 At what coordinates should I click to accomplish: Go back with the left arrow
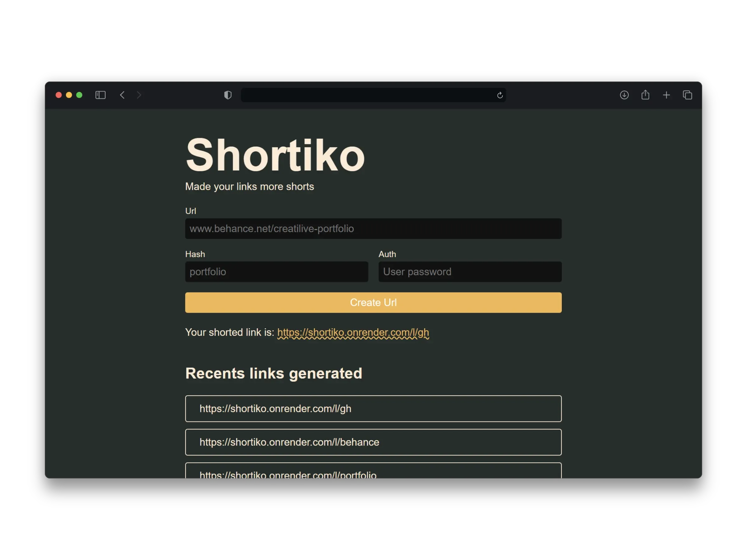click(122, 95)
